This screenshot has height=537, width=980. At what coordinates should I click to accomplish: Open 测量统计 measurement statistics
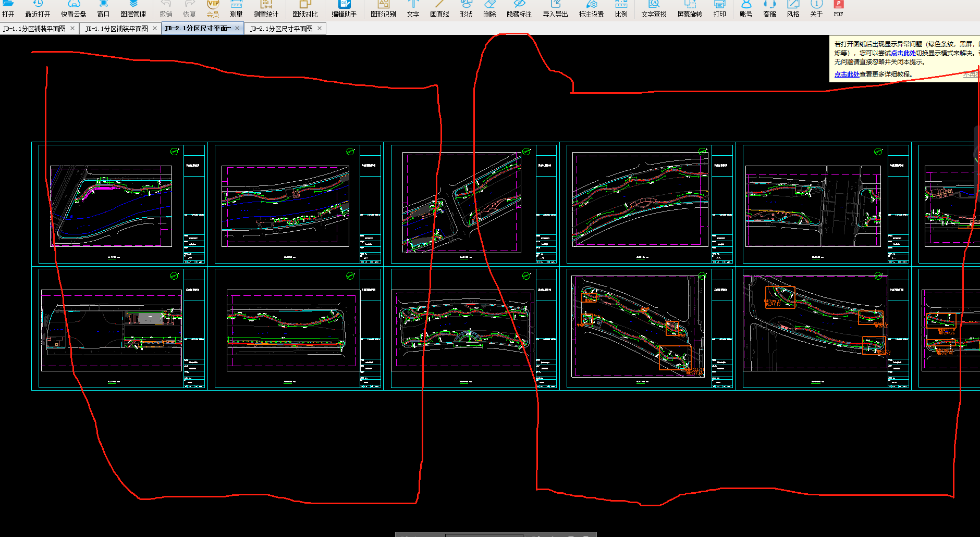click(x=266, y=9)
